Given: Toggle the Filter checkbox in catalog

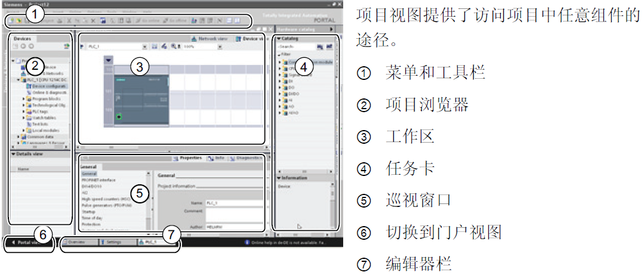Looking at the screenshot, I should pyautogui.click(x=279, y=55).
